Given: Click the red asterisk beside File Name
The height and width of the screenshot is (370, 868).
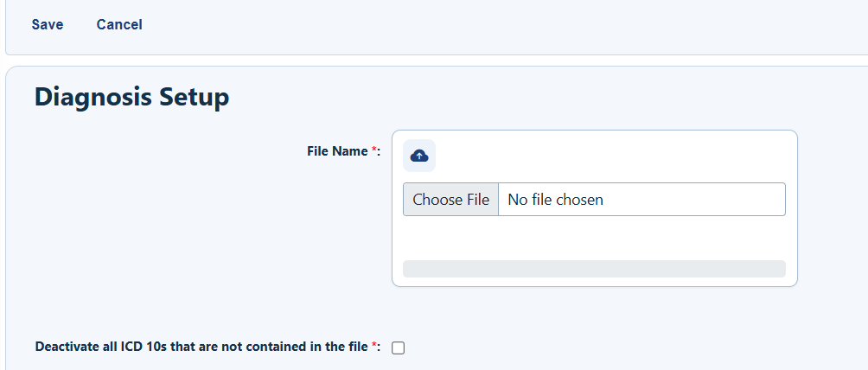Looking at the screenshot, I should tap(374, 150).
